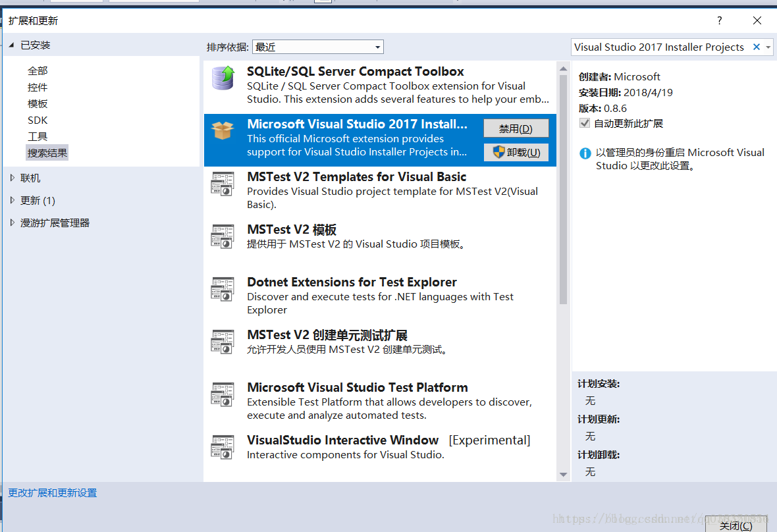Select SQLite/SQL Server Compact Toolbox title
The height and width of the screenshot is (532, 777).
coord(356,71)
